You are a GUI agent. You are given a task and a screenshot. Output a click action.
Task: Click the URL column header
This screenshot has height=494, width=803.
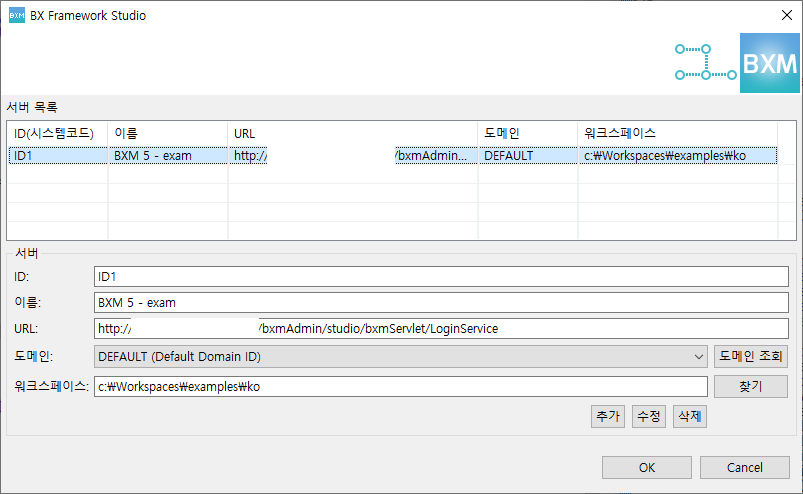tap(353, 134)
